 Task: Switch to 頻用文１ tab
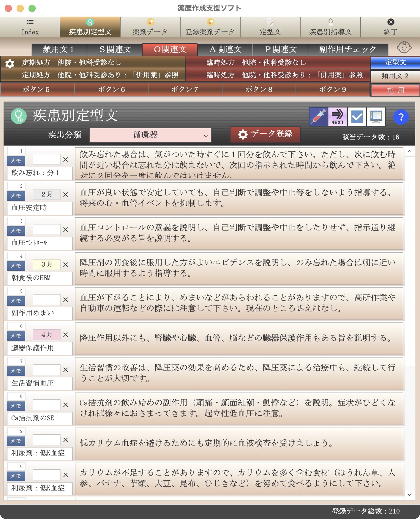tap(59, 49)
